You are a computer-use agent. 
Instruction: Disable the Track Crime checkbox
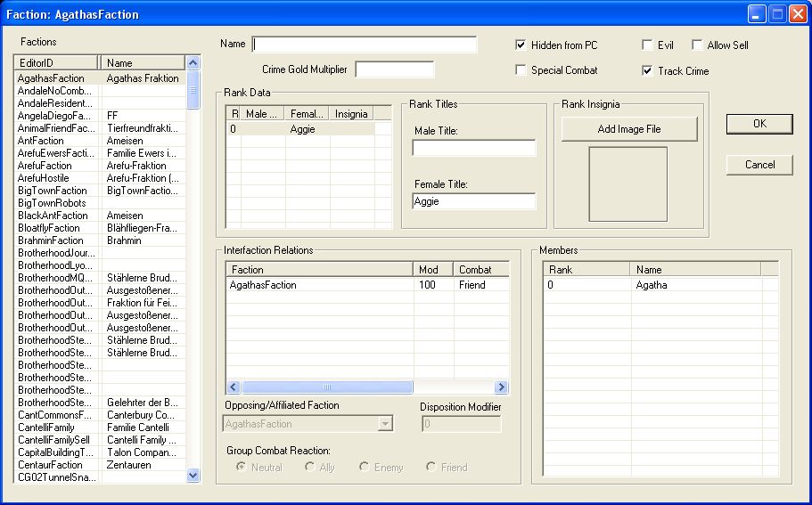pos(647,70)
